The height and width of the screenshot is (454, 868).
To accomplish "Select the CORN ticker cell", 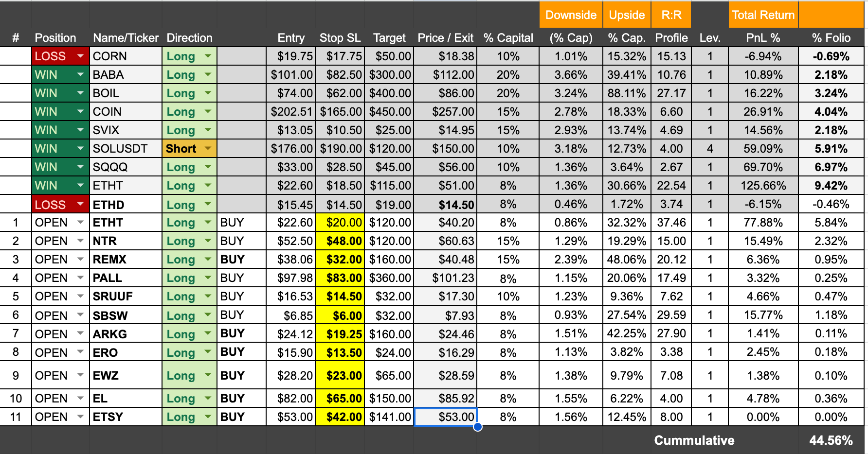I will point(126,56).
